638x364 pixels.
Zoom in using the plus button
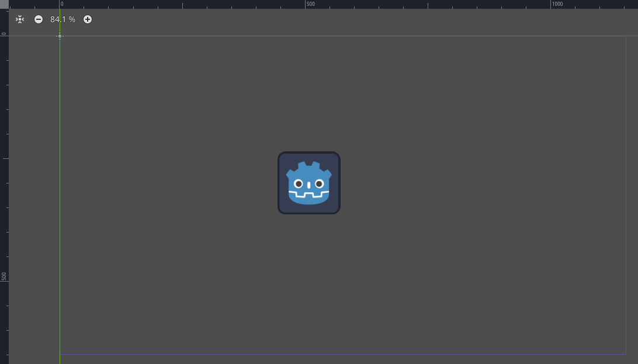click(88, 19)
